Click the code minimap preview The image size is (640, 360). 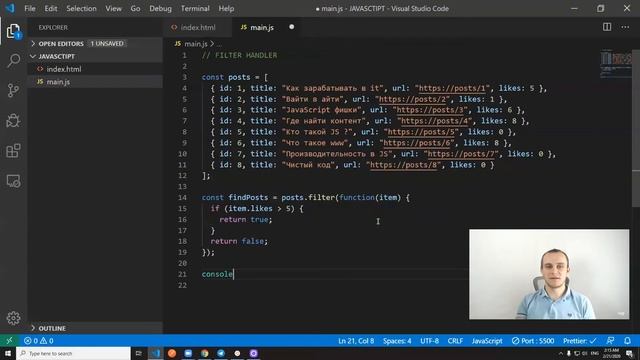coord(616,63)
